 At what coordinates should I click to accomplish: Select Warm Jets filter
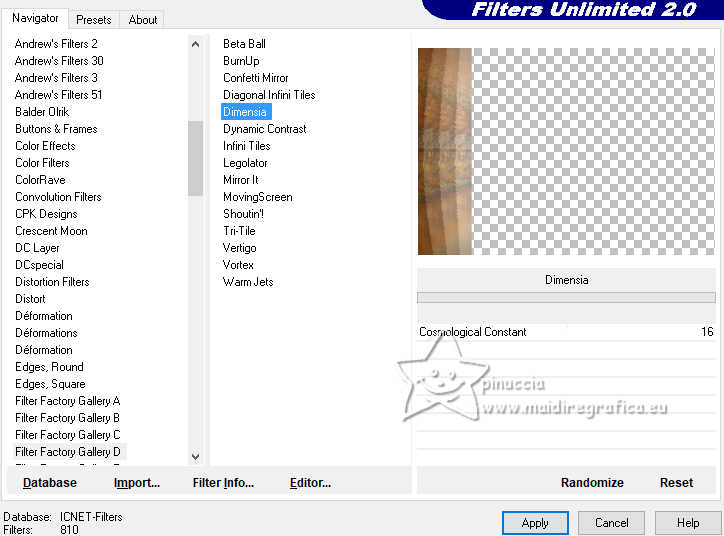tap(248, 282)
